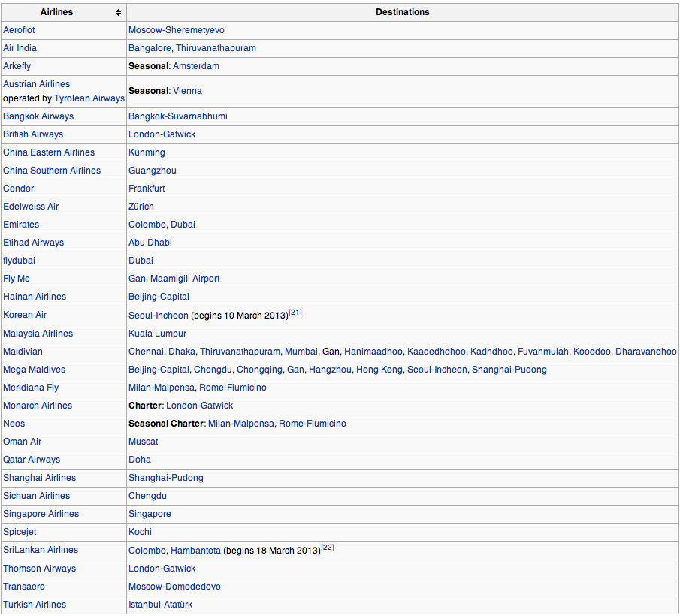Click the Hong Kong destination link

click(379, 370)
